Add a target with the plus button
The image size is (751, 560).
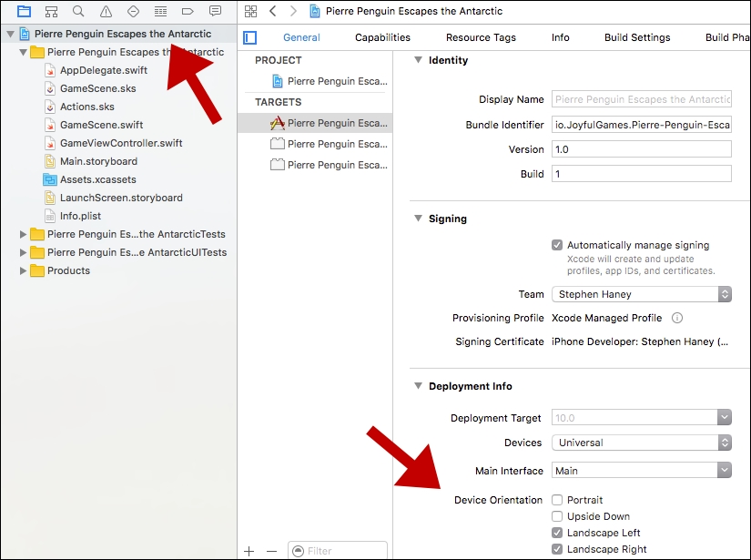pyautogui.click(x=249, y=552)
